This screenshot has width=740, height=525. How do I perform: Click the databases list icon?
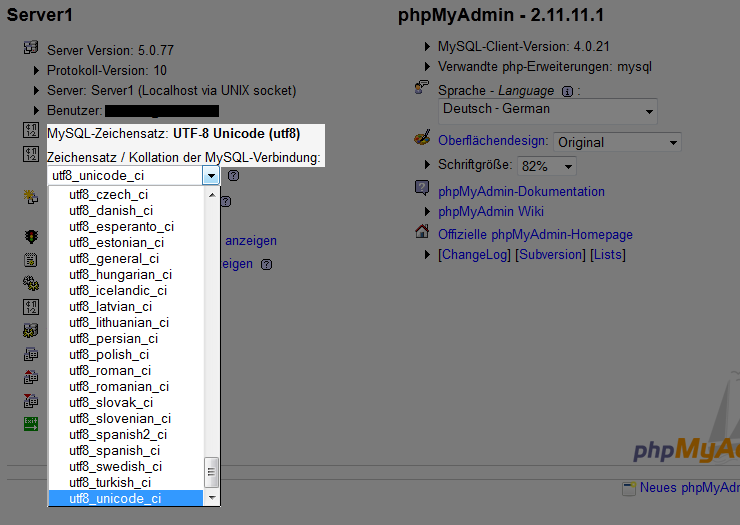(x=31, y=354)
